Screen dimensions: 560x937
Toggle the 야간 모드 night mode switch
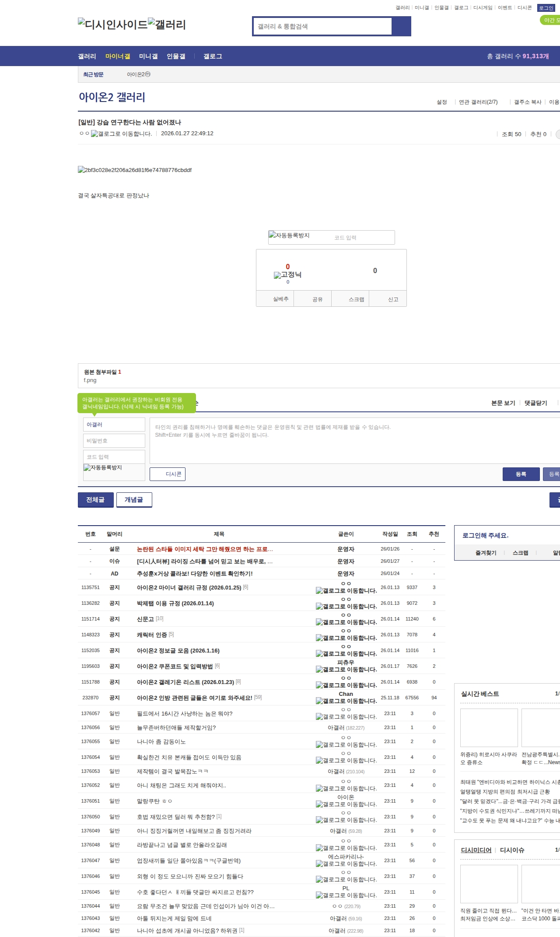coord(550,20)
